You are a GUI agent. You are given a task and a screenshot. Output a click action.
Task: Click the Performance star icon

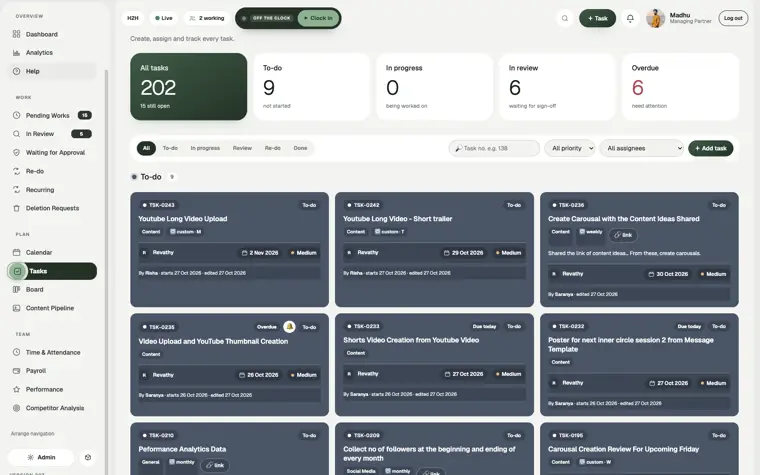16,389
